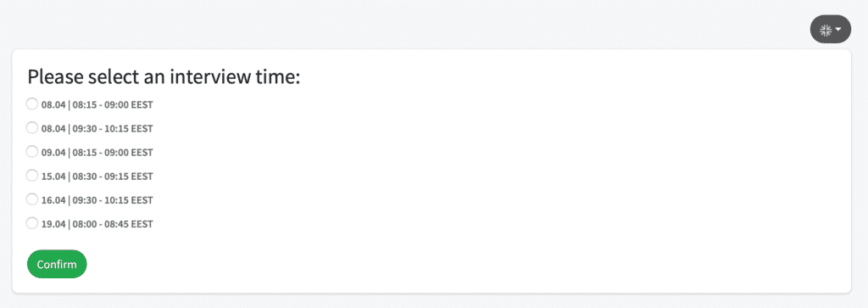Click the round UK flag language icon

826,30
